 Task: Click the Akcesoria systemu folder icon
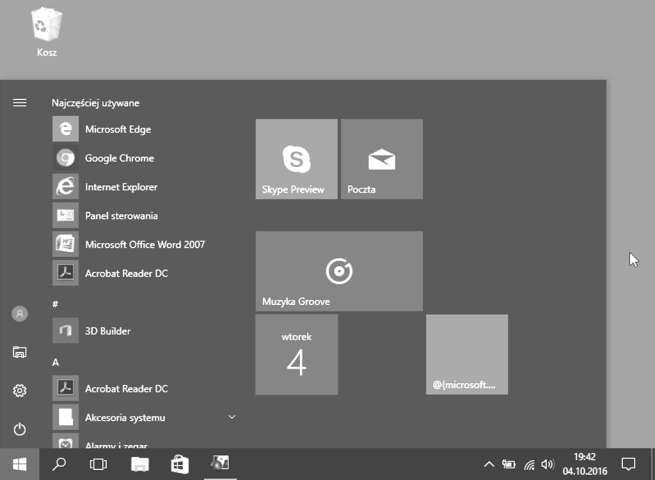tap(66, 417)
